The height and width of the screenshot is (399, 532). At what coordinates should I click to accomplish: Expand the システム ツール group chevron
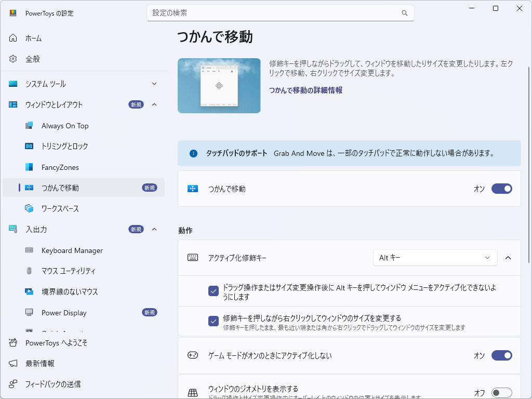point(154,84)
